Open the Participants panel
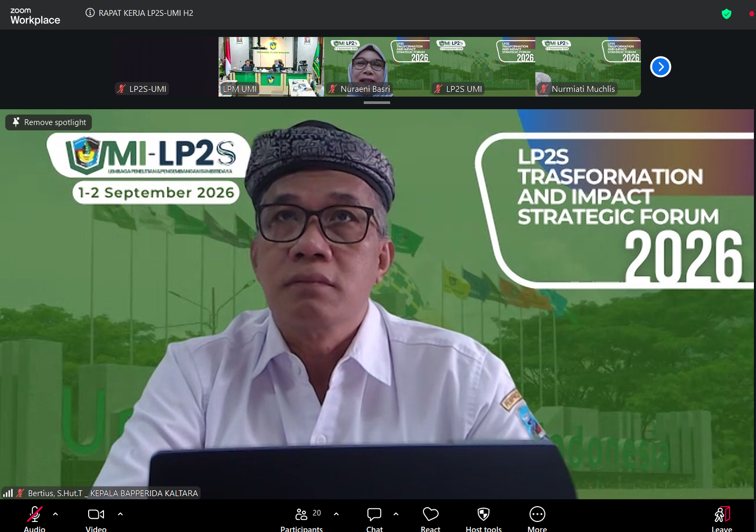Screen dimensions: 756x532 pyautogui.click(x=302, y=518)
